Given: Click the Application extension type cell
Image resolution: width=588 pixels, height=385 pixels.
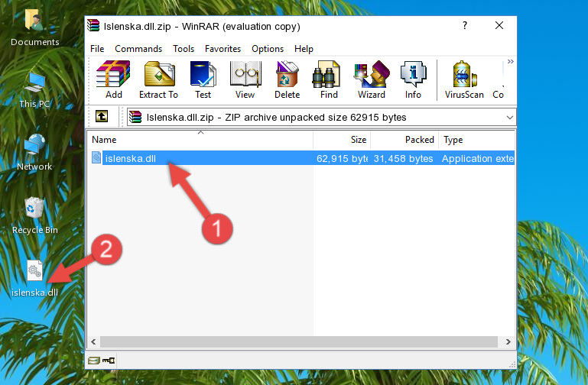Looking at the screenshot, I should [x=478, y=158].
